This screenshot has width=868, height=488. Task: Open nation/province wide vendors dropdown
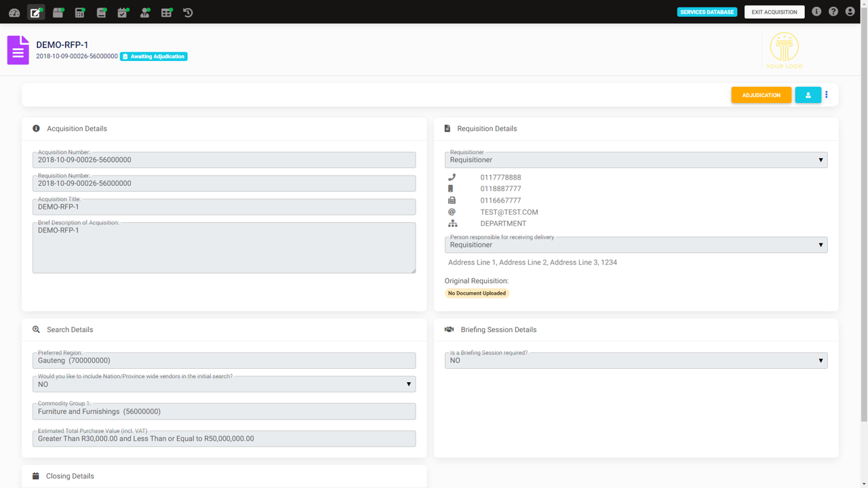coord(224,384)
